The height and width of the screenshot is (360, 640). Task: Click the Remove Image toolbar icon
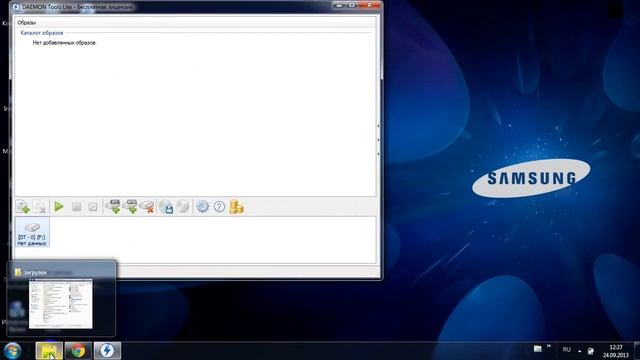40,207
